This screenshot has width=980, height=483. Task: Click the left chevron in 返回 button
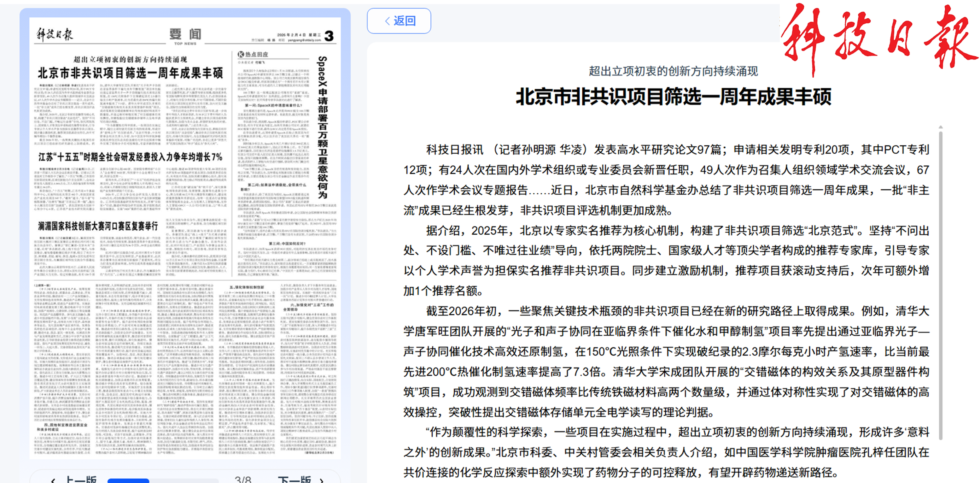387,21
